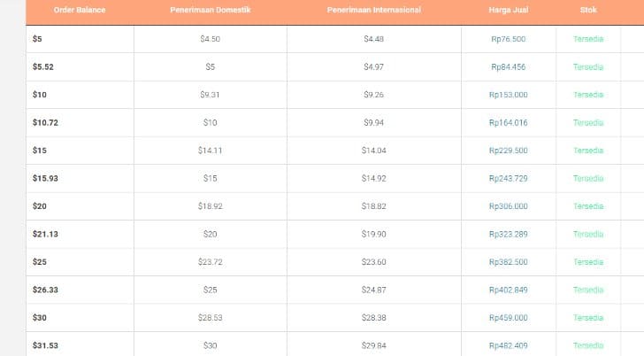Open the Rp76.500 price link
This screenshot has height=356, width=644.
point(508,39)
